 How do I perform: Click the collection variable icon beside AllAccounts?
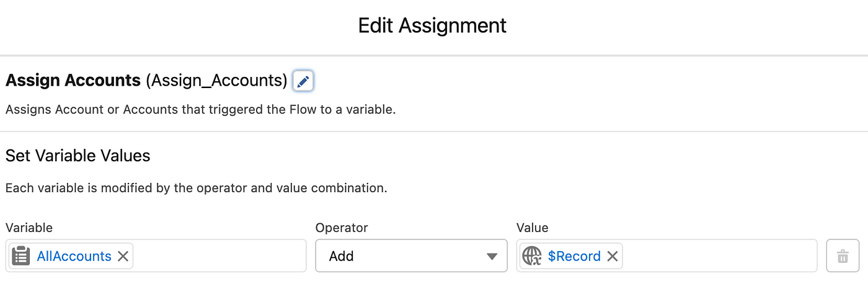pyautogui.click(x=21, y=256)
